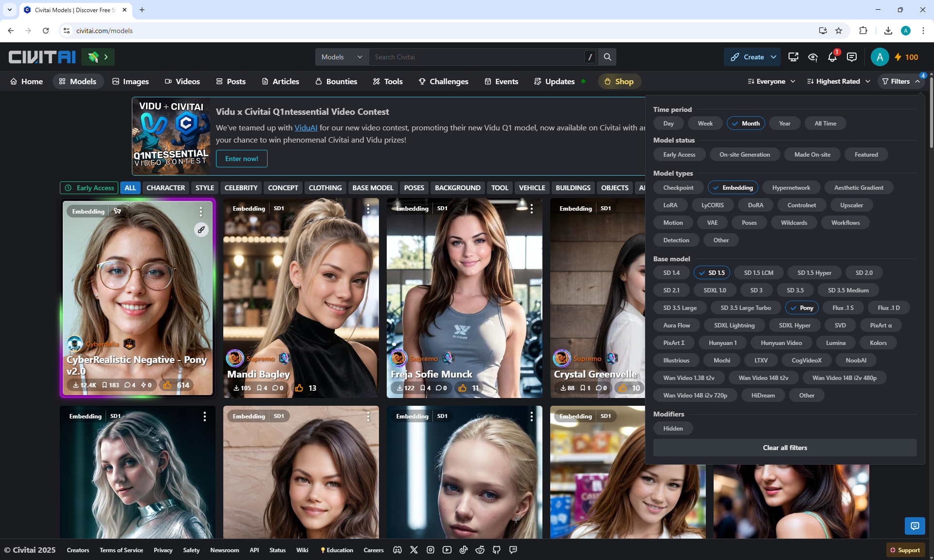The width and height of the screenshot is (934, 560).
Task: Click the notifications bell icon
Action: pos(832,57)
